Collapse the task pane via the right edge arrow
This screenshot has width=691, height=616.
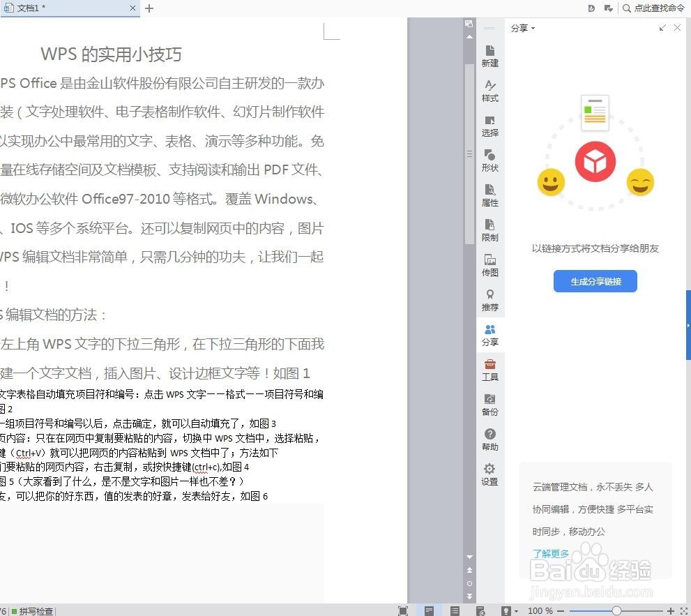coord(688,325)
